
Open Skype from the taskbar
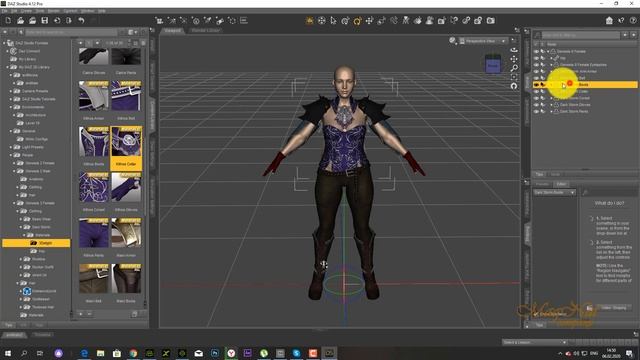click(x=297, y=353)
